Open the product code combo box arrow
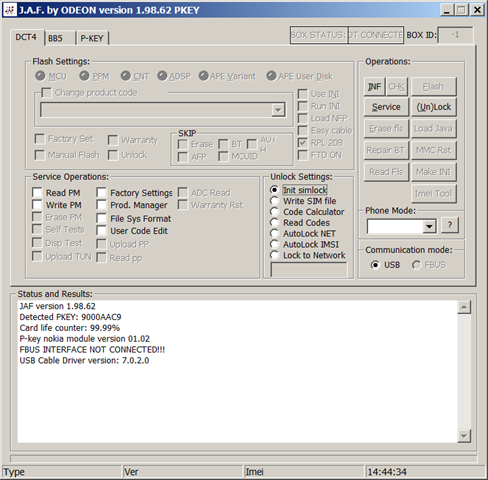Viewport: 488px width, 480px height. pyautogui.click(x=278, y=110)
